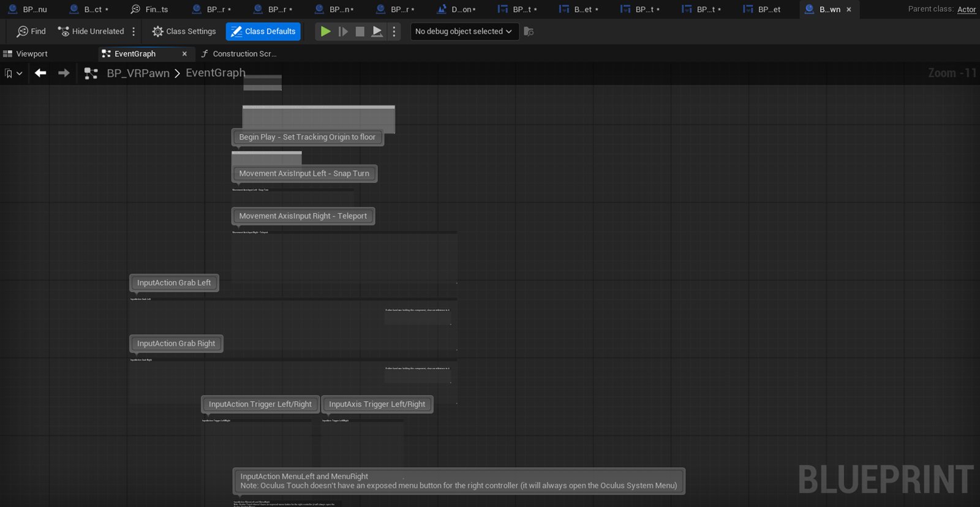Close the EventGraph tab
The image size is (980, 507).
(184, 54)
